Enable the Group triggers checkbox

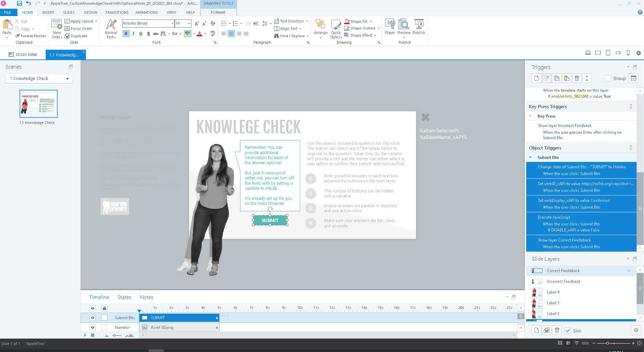point(607,78)
